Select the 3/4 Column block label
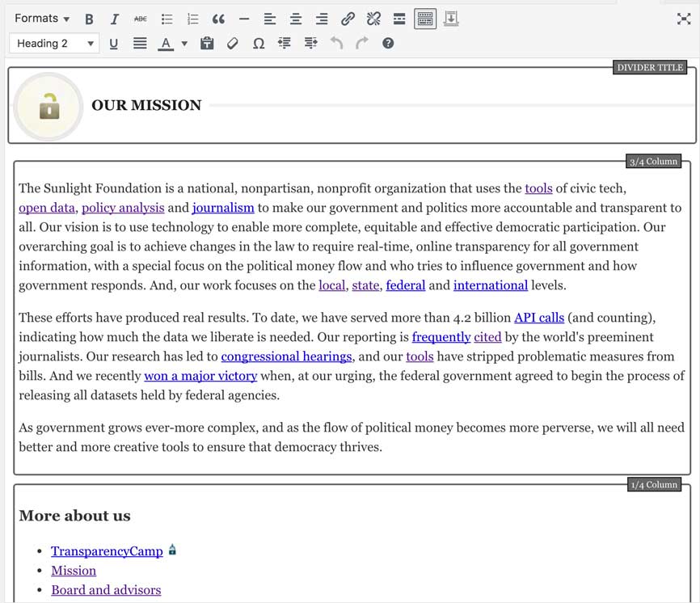This screenshot has height=603, width=700. pos(654,161)
